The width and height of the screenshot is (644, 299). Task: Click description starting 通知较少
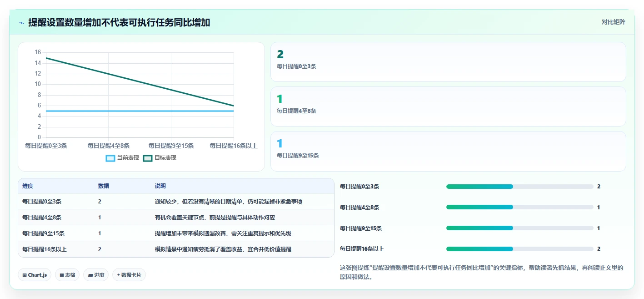pos(229,202)
